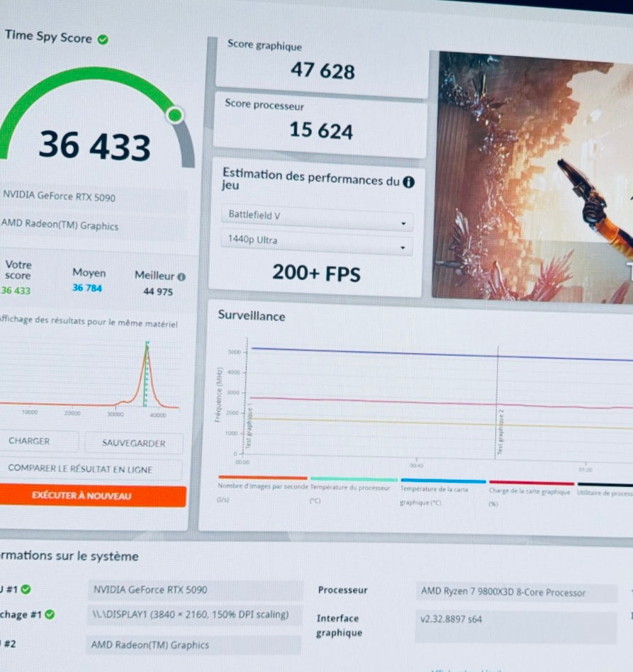Click the 36 433 main score
Image resolution: width=633 pixels, height=672 pixels.
click(95, 146)
